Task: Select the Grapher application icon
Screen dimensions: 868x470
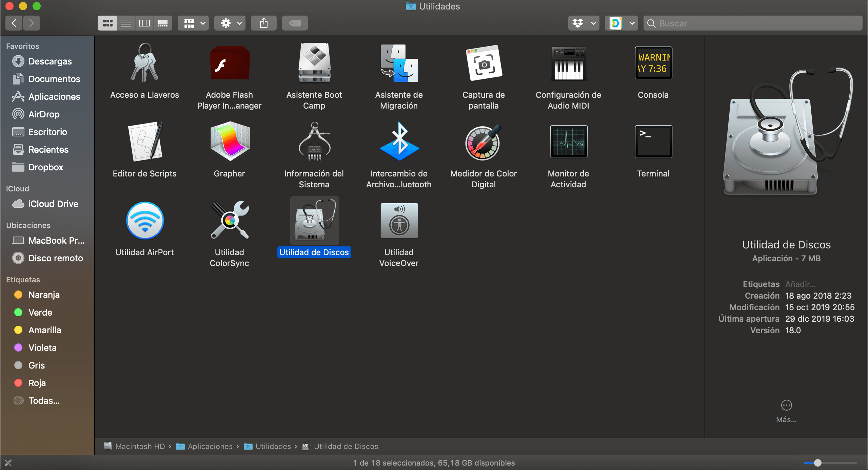Action: [x=230, y=142]
